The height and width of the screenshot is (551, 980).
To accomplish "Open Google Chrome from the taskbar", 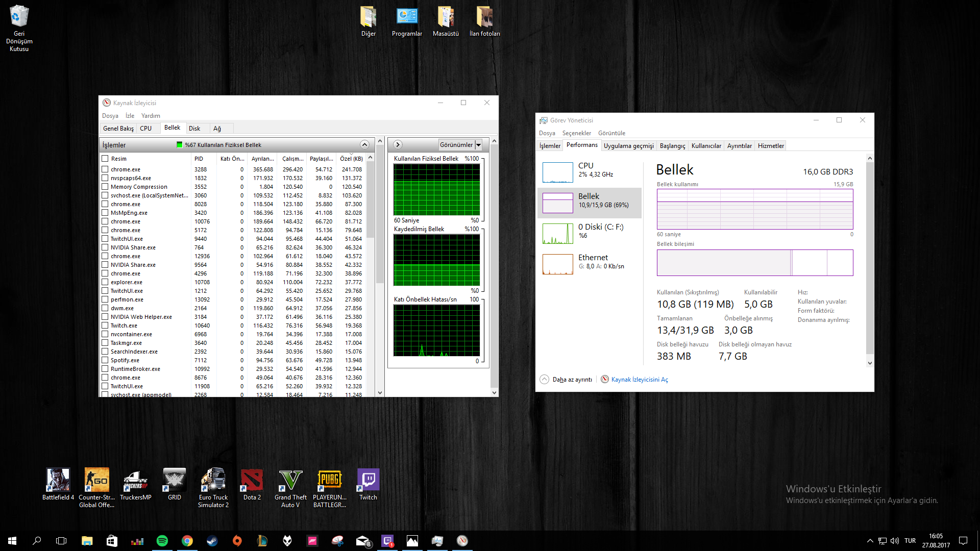I will pyautogui.click(x=187, y=541).
